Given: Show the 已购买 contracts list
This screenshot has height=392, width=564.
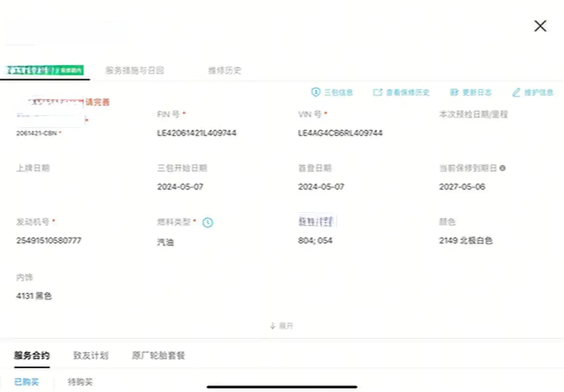Looking at the screenshot, I should (26, 382).
